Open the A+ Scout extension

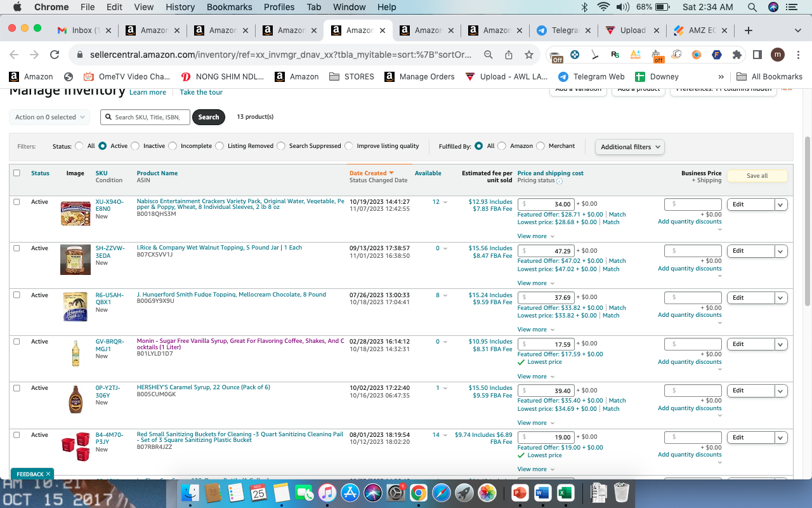pyautogui.click(x=635, y=55)
